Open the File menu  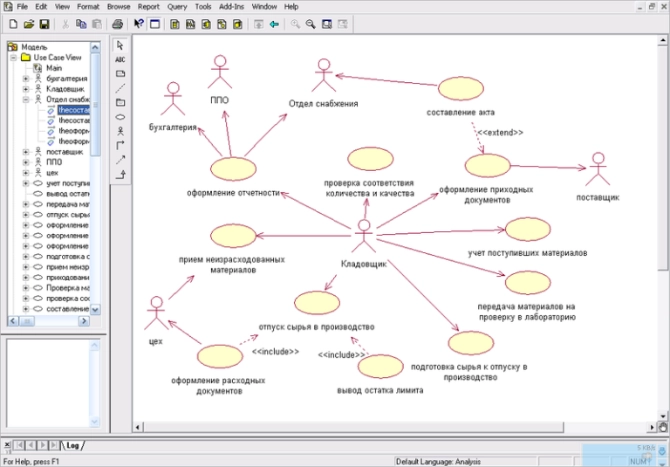[x=22, y=6]
